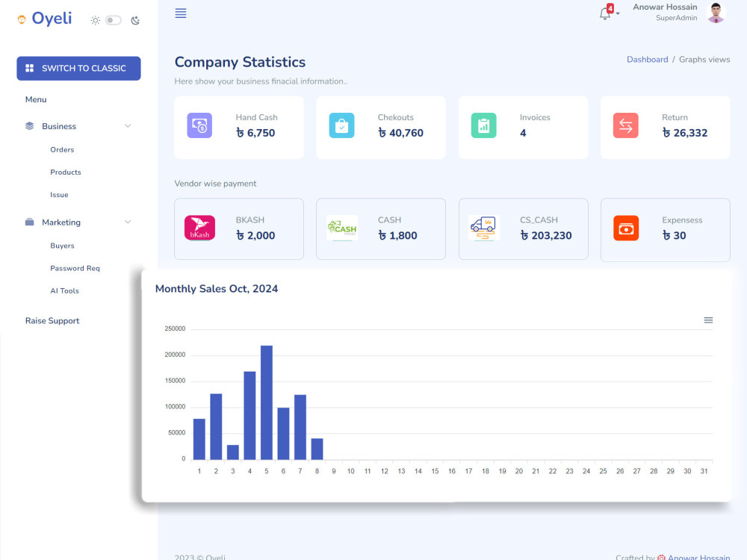Collapse the Marketing menu chevron

[128, 222]
